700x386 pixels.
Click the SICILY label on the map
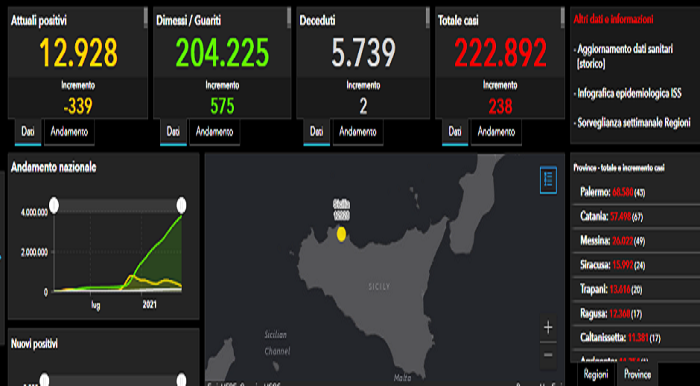click(379, 286)
